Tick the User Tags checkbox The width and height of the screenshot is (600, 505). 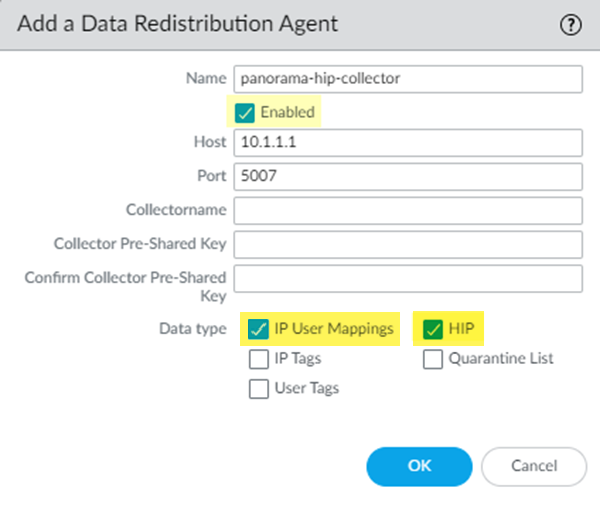(258, 388)
